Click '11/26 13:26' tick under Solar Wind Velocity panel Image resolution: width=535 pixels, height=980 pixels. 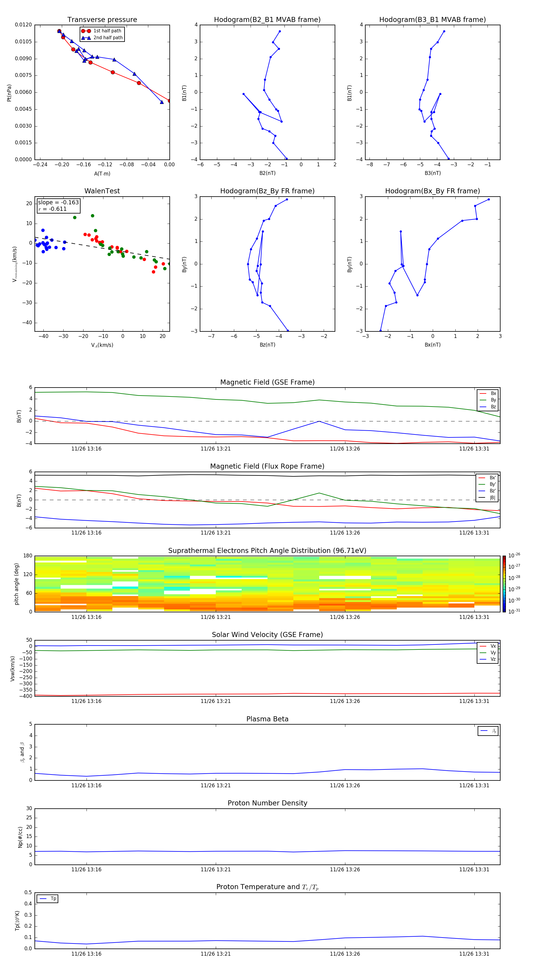coord(345,701)
